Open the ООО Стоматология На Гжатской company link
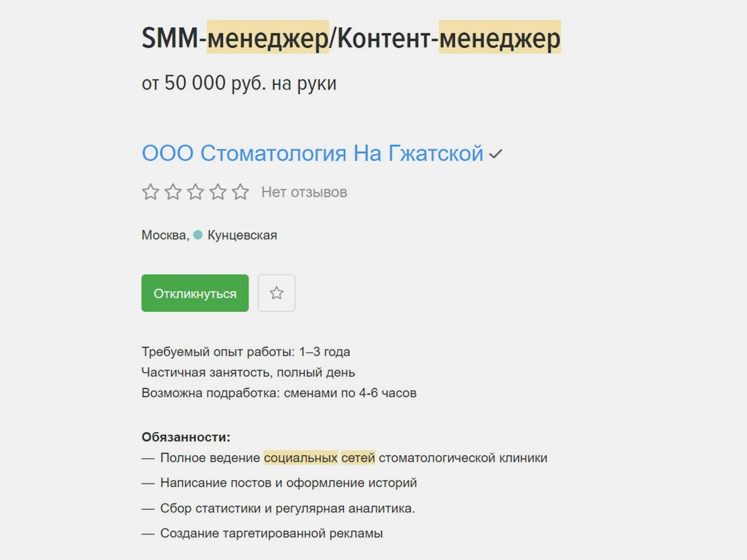Screen dimensions: 747x560 [x=312, y=154]
